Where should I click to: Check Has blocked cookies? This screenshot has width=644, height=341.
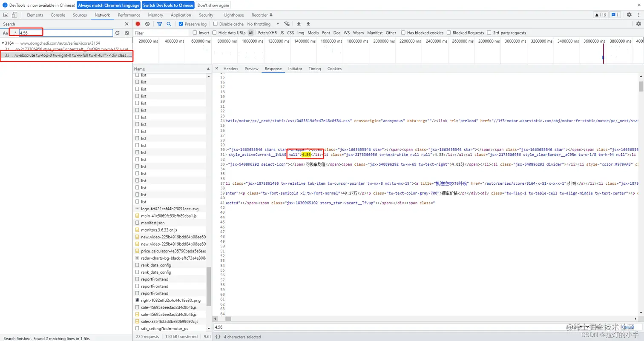coord(403,33)
